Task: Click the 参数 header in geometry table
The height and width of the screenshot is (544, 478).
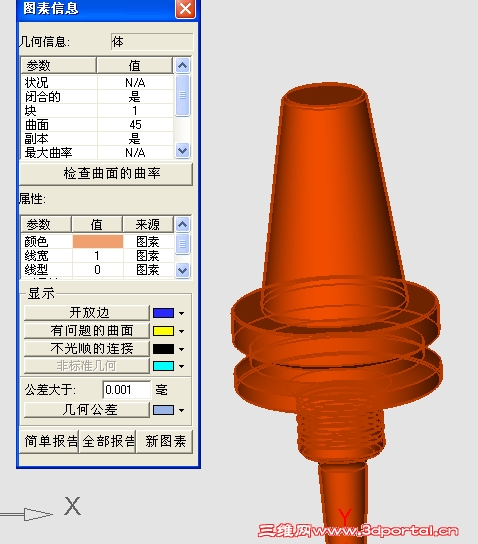Action: click(x=58, y=65)
